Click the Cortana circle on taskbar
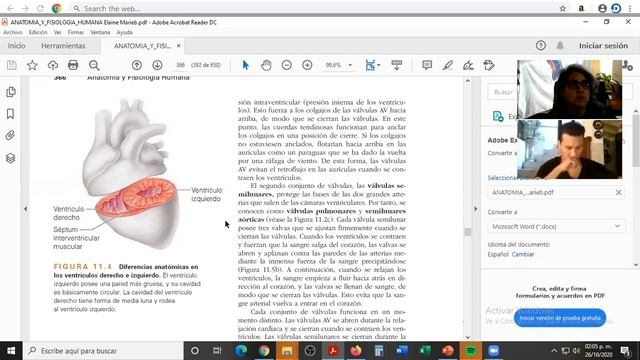This screenshot has height=360, width=640. click(195, 351)
